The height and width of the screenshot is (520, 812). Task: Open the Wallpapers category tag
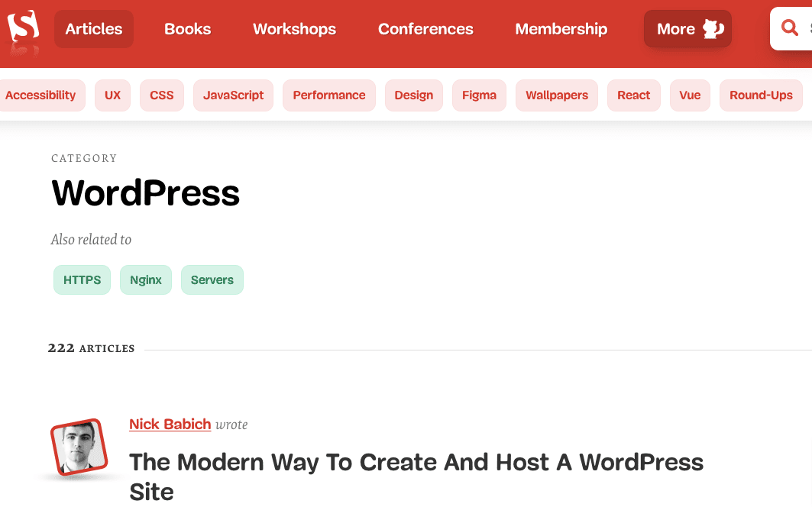[x=557, y=95]
